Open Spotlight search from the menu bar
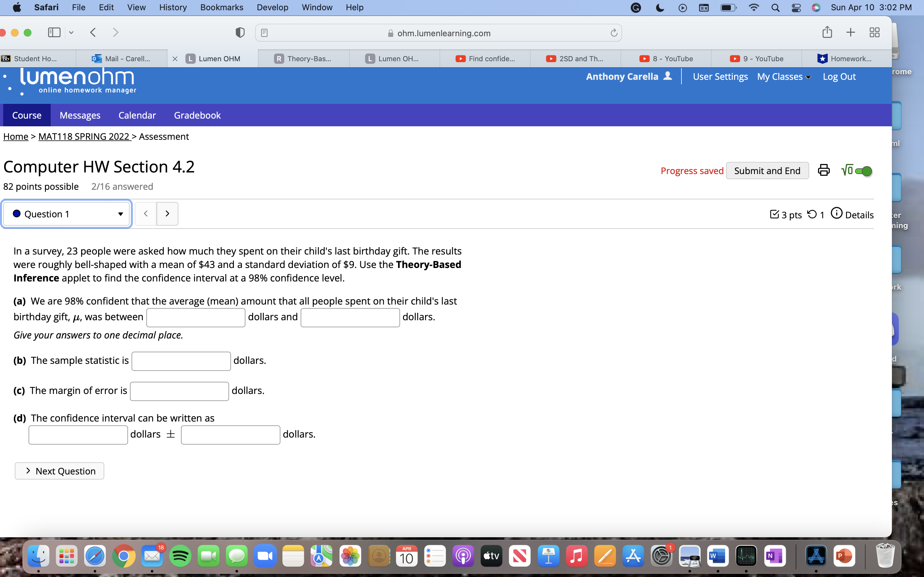Image resolution: width=924 pixels, height=577 pixels. point(775,7)
